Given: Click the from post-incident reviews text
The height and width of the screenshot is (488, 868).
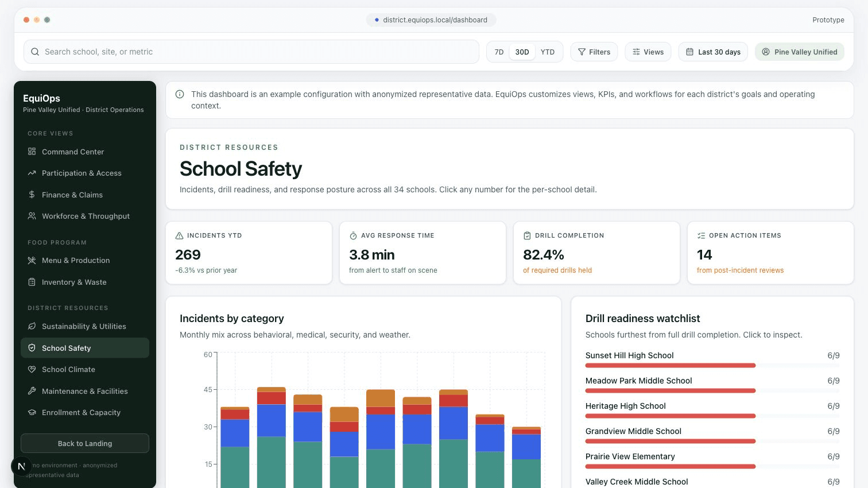Looking at the screenshot, I should pyautogui.click(x=740, y=270).
